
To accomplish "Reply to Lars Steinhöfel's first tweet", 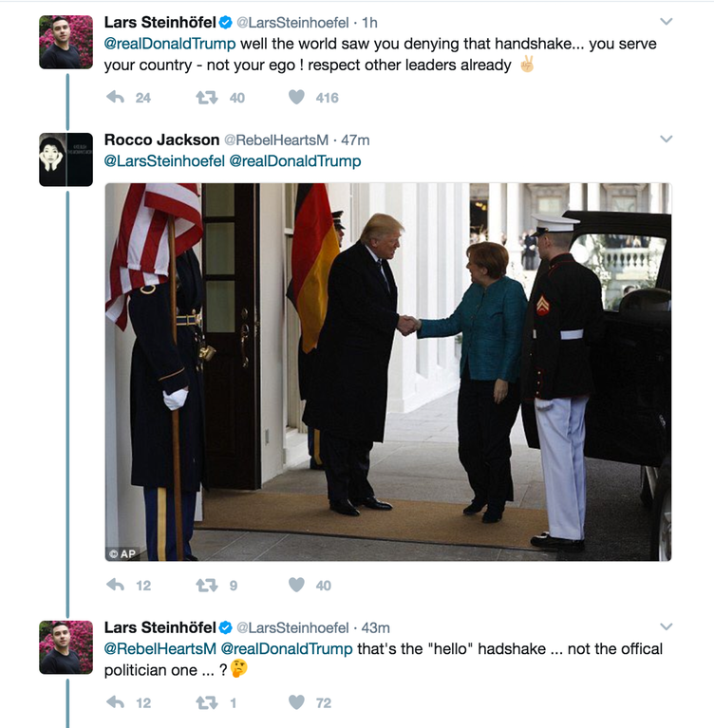I will pos(115,98).
